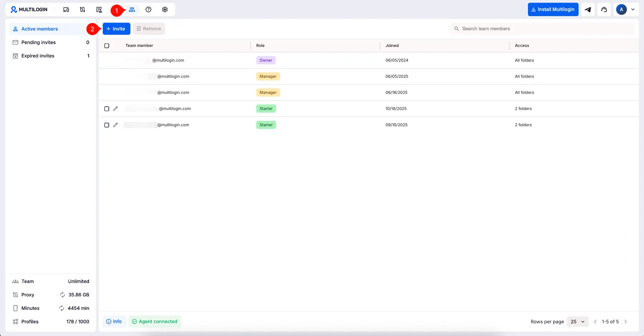This screenshot has width=644, height=336.
Task: Click the Pending invites count 0
Action: click(88, 43)
